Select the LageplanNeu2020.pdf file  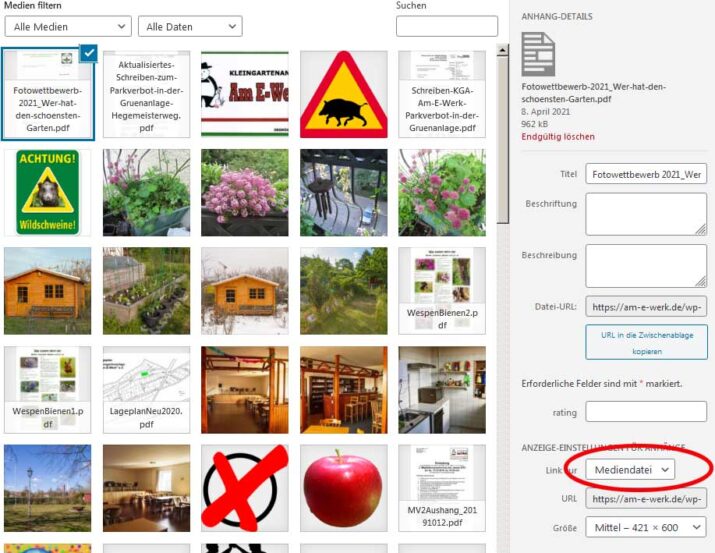coord(146,390)
